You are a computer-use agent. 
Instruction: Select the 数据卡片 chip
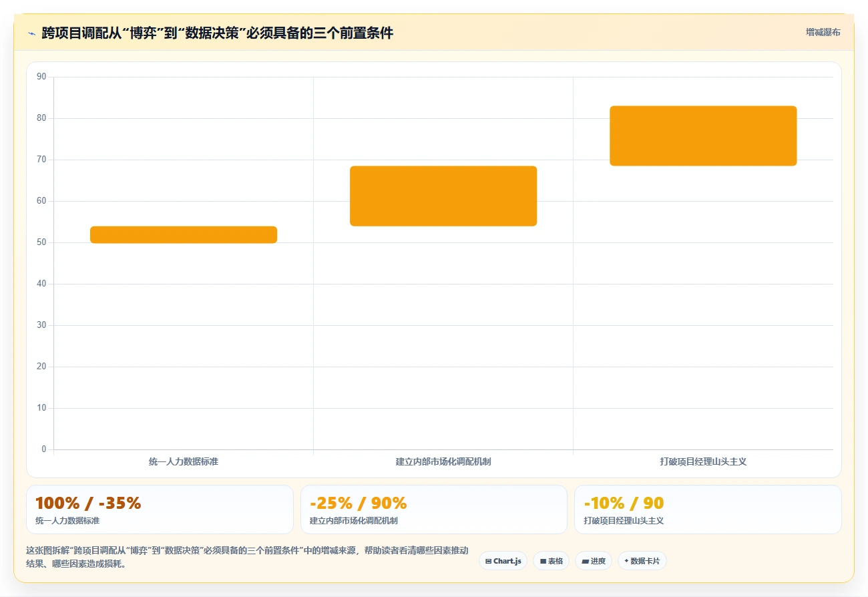(x=642, y=561)
